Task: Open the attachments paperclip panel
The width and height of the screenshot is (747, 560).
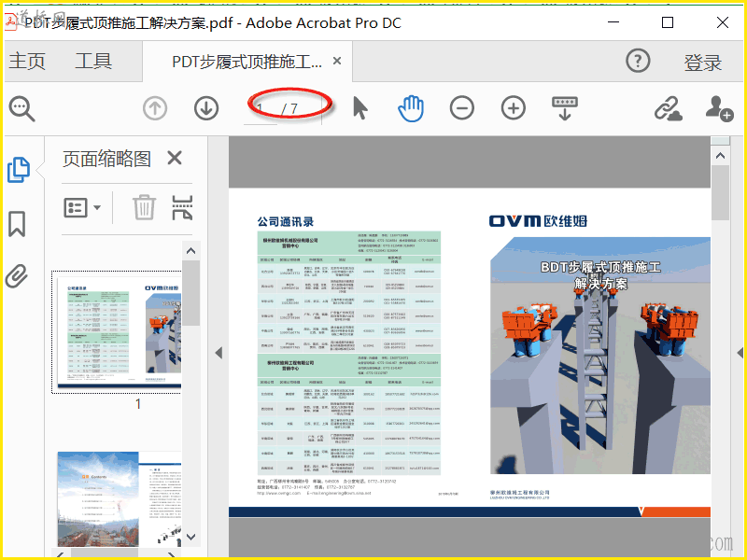Action: [x=17, y=276]
